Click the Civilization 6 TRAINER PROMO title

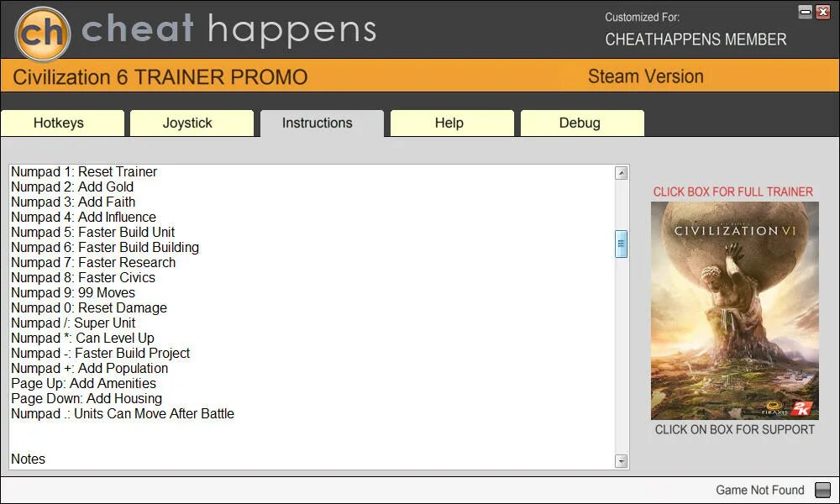160,77
